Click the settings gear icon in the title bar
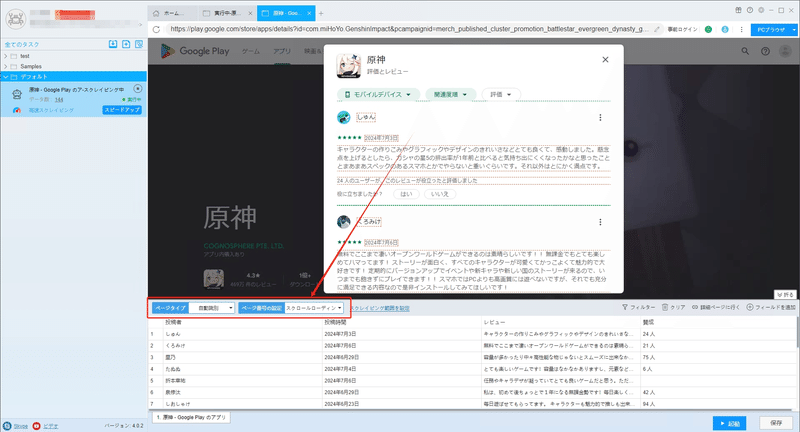The width and height of the screenshot is (800, 432). click(761, 10)
